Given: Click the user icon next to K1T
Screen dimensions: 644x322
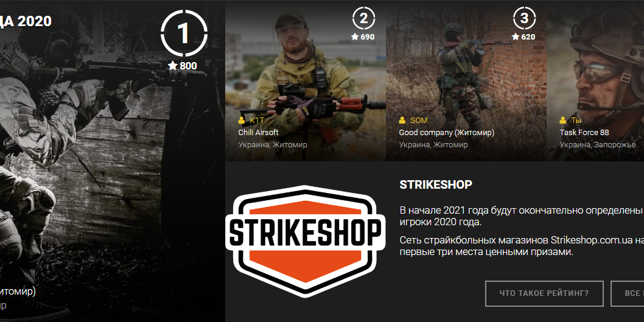Looking at the screenshot, I should pyautogui.click(x=242, y=121).
